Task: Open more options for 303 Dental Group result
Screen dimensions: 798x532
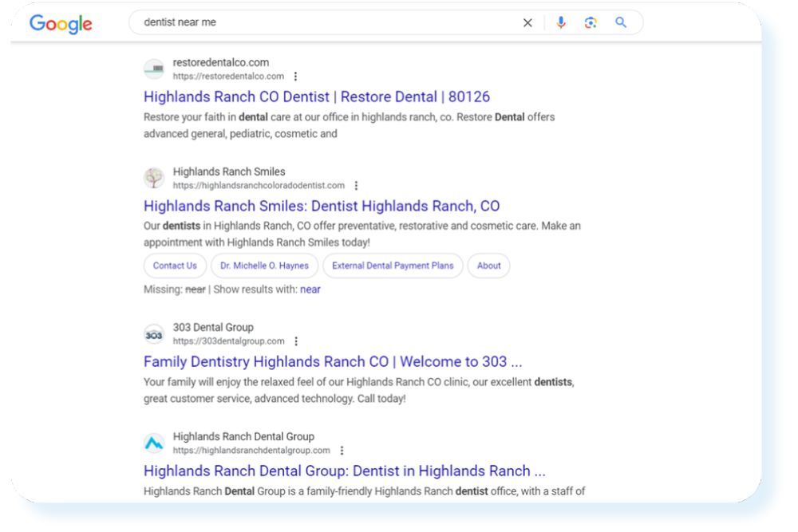Action: (x=296, y=341)
